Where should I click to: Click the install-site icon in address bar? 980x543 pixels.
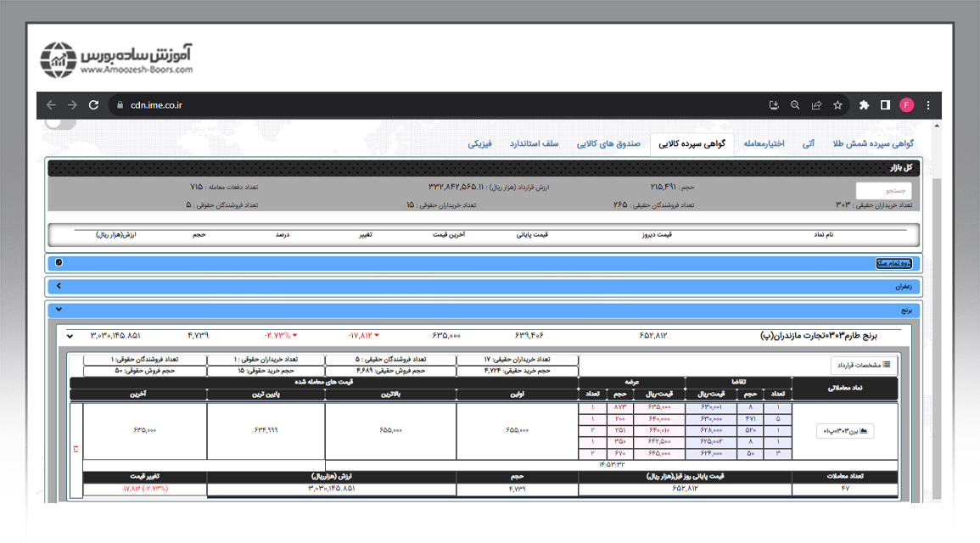click(774, 105)
